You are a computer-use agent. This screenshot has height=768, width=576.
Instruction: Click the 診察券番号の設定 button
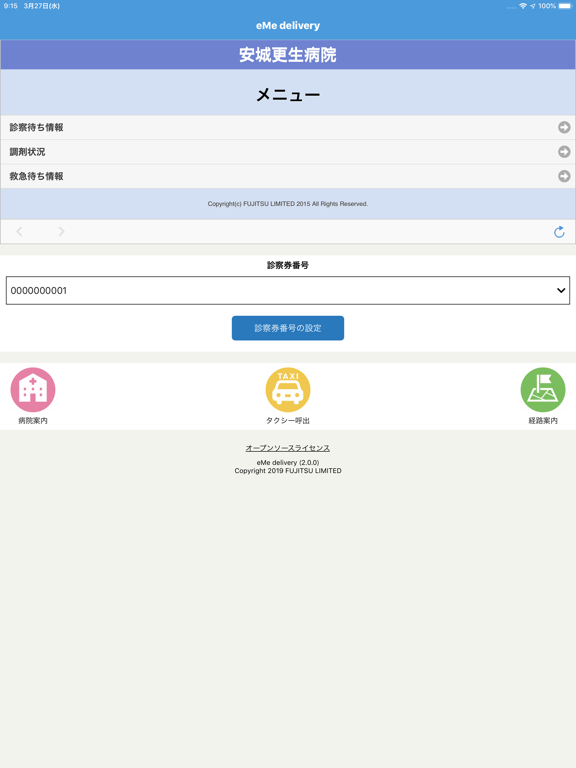[x=288, y=328]
